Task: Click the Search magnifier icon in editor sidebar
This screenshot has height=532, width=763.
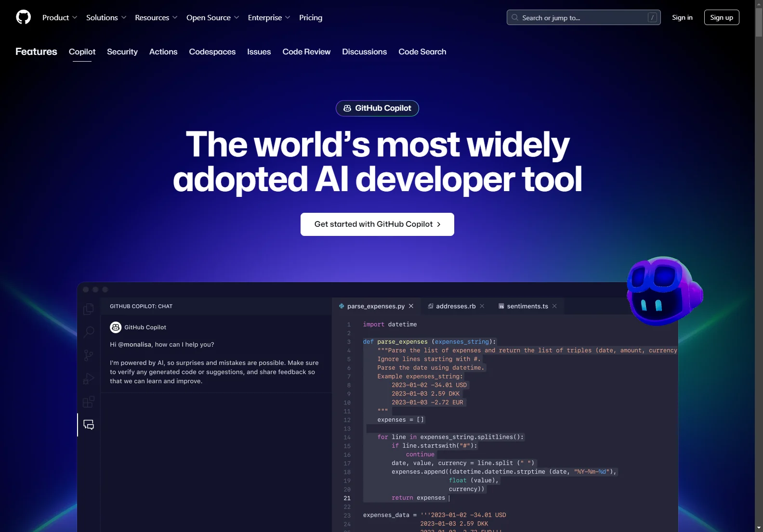Action: point(89,332)
